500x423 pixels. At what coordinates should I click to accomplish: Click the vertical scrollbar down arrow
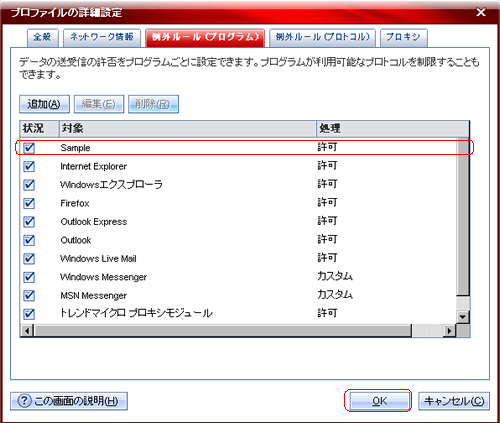(x=463, y=316)
